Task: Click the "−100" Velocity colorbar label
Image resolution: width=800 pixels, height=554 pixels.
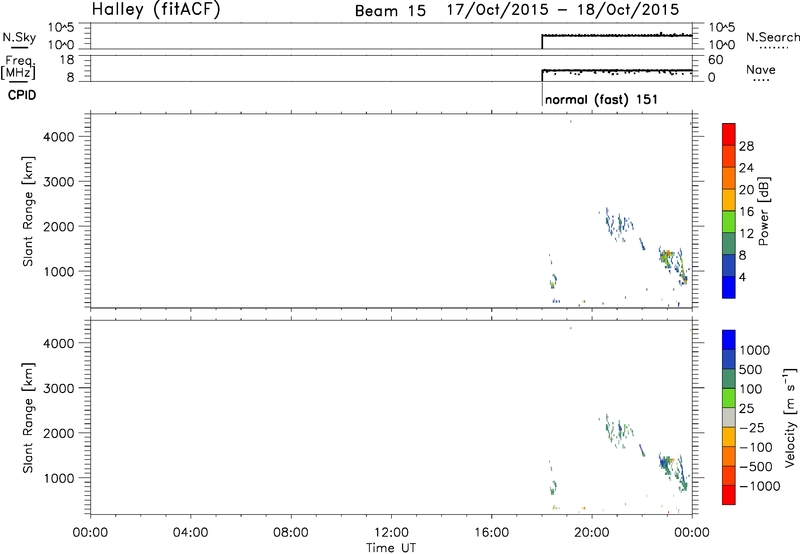Action: (756, 447)
